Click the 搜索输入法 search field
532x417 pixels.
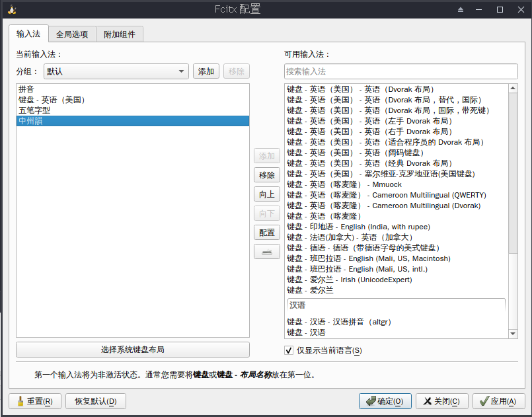click(x=400, y=71)
